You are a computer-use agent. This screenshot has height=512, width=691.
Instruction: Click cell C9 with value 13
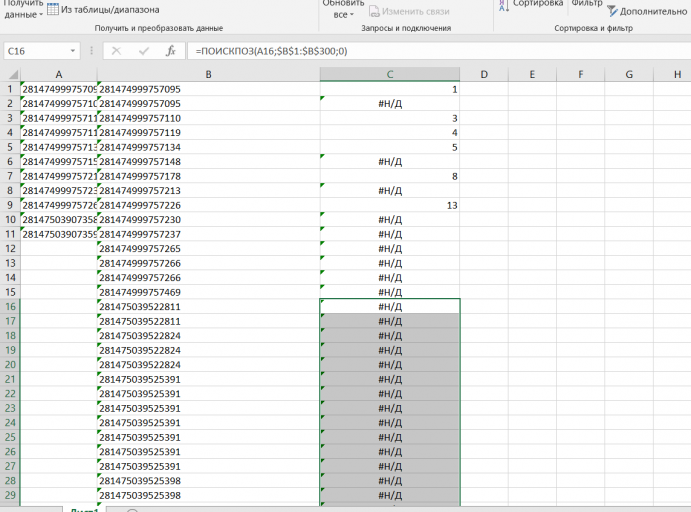(390, 205)
